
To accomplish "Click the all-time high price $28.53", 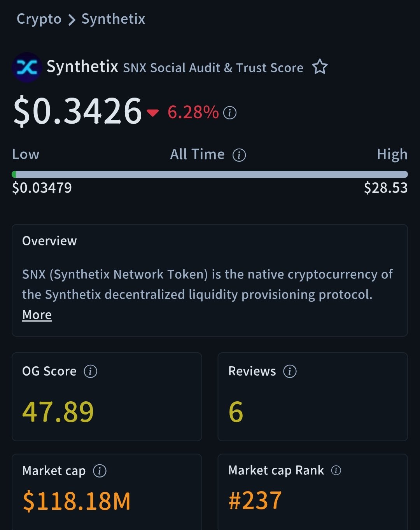I will click(x=385, y=188).
